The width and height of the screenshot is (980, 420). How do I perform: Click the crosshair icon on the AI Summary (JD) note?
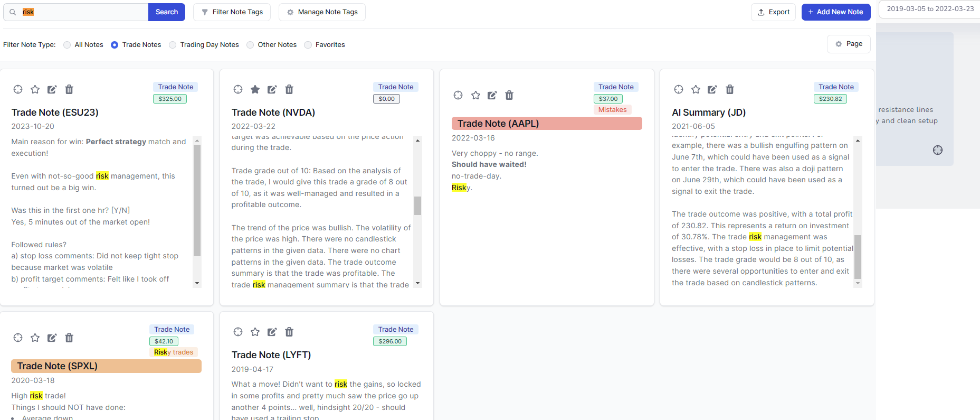pos(679,89)
